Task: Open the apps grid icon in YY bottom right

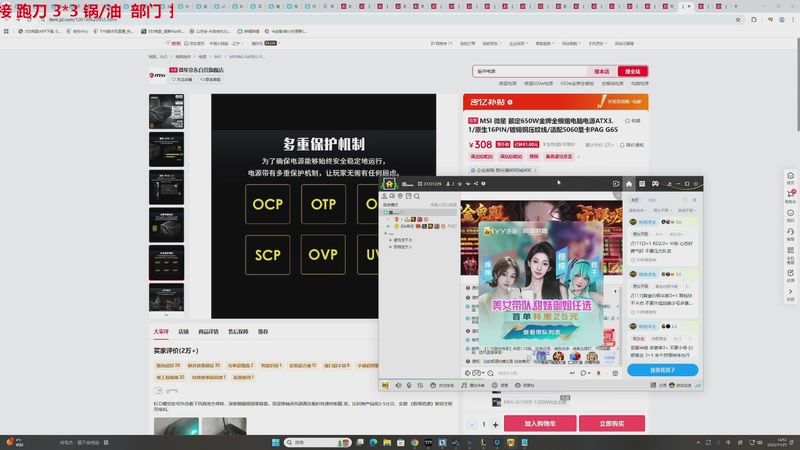Action: [x=653, y=385]
